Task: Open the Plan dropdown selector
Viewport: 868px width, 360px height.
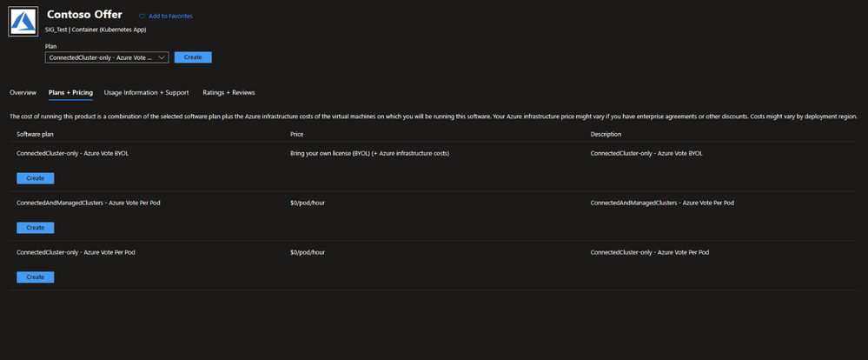Action: point(107,57)
